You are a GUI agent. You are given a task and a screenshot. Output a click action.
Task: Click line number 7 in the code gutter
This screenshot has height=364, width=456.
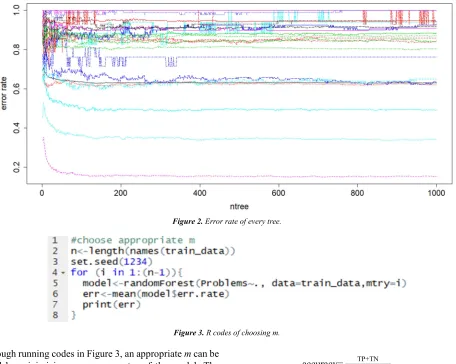coord(55,304)
